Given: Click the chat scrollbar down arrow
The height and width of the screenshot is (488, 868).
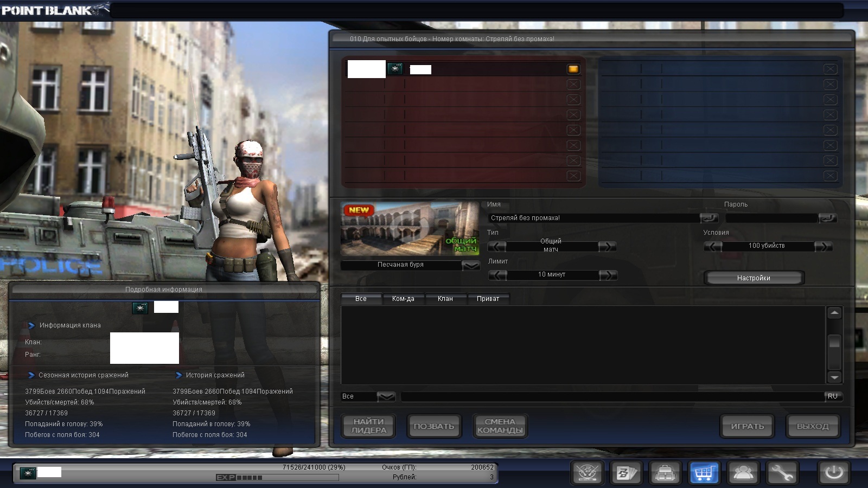Looking at the screenshot, I should coord(834,377).
